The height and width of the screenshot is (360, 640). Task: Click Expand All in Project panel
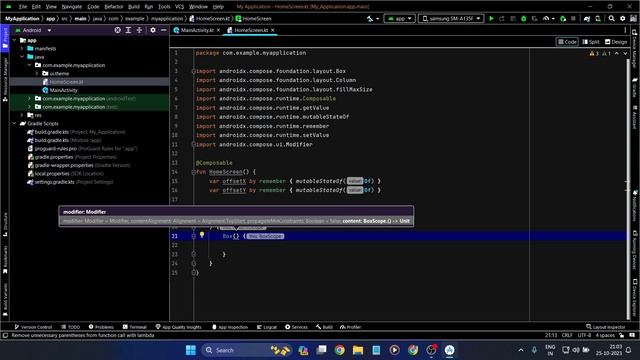click(128, 30)
